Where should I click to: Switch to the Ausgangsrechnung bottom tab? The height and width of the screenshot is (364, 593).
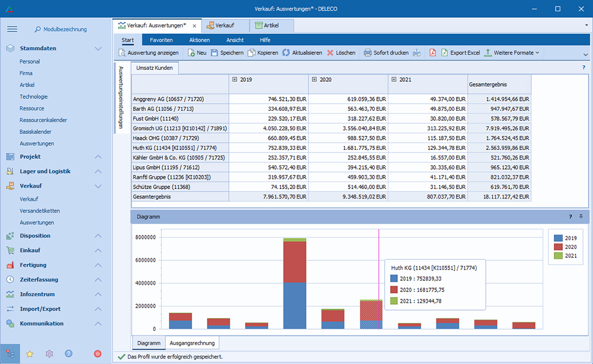pos(192,343)
